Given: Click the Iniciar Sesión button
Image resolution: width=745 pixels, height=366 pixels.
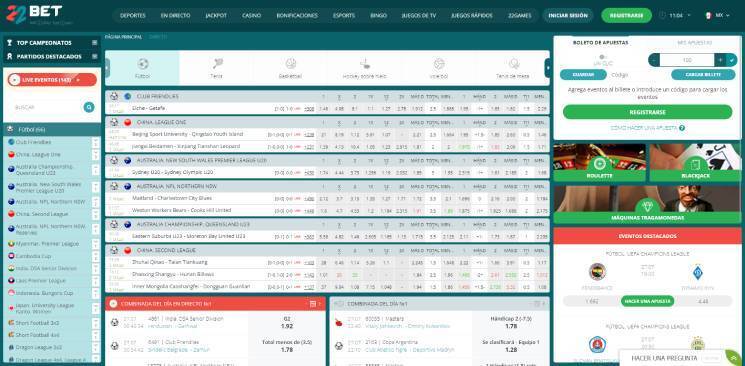Looking at the screenshot, I should click(x=568, y=15).
